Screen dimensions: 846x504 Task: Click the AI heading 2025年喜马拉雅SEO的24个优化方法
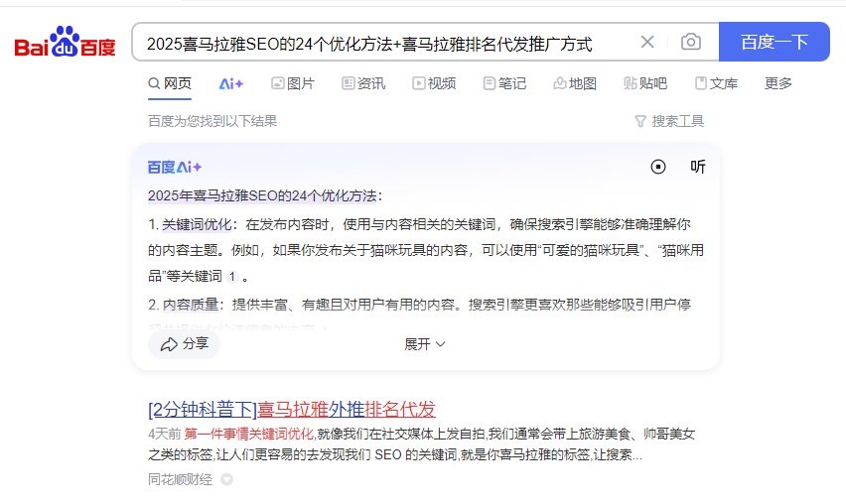point(262,195)
